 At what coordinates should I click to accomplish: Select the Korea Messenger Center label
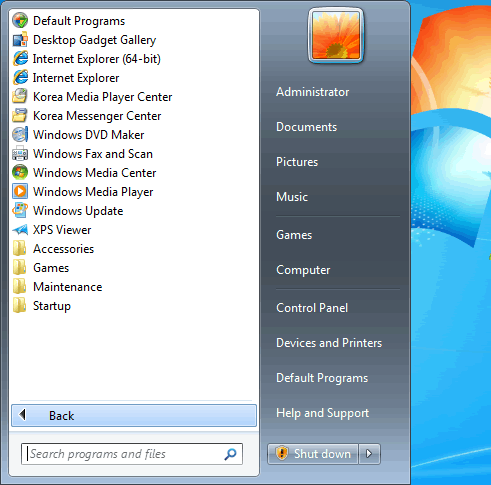pos(97,116)
